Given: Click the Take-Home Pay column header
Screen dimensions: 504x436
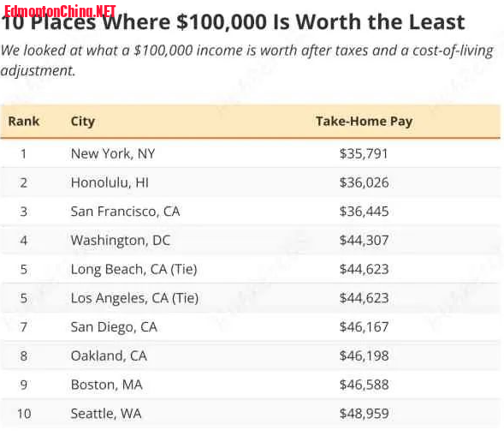Looking at the screenshot, I should (x=364, y=122).
